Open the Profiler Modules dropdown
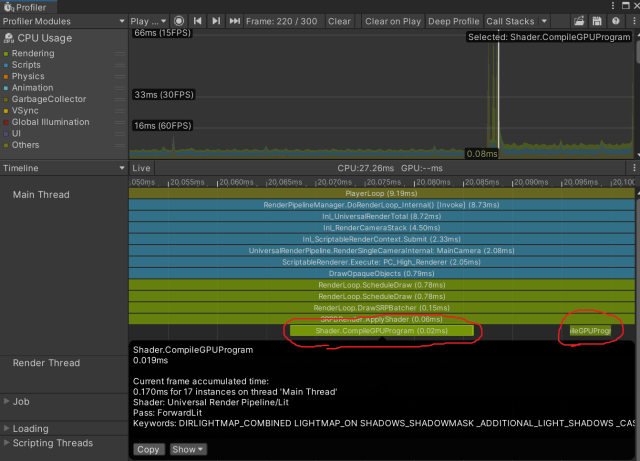The image size is (640, 461). click(x=63, y=21)
